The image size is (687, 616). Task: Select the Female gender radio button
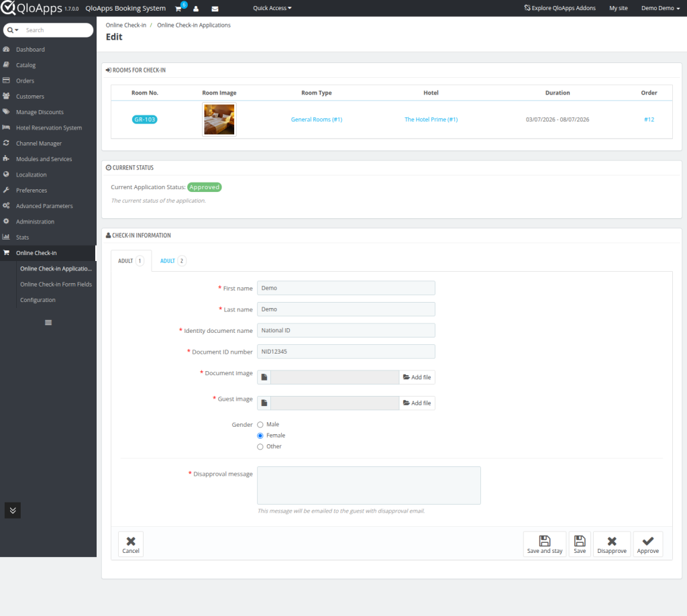click(x=260, y=435)
